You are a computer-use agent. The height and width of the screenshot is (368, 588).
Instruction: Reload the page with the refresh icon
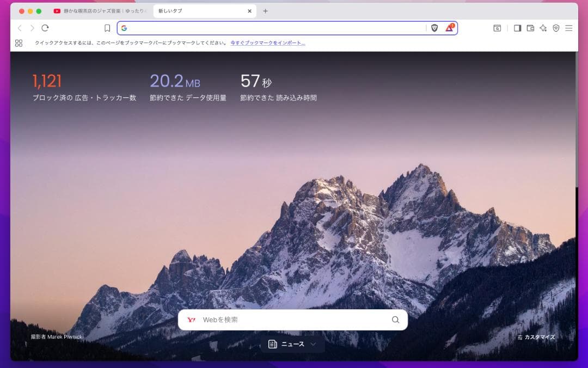[x=45, y=28]
